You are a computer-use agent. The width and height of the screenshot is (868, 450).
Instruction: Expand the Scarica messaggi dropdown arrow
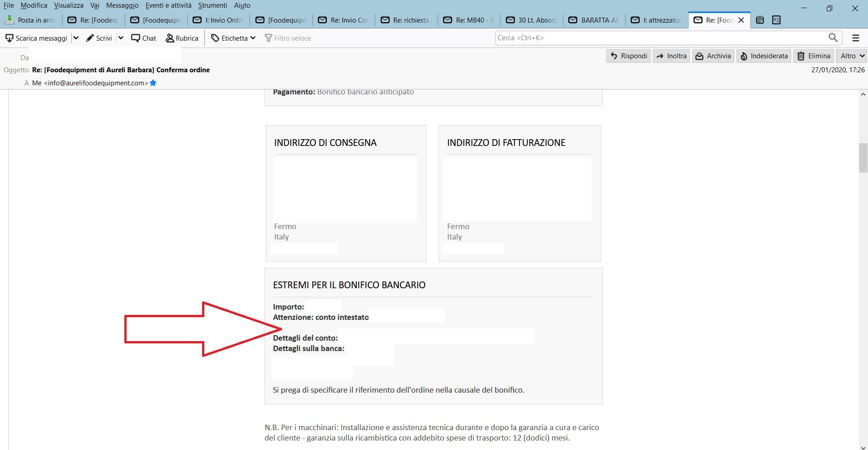(x=76, y=38)
